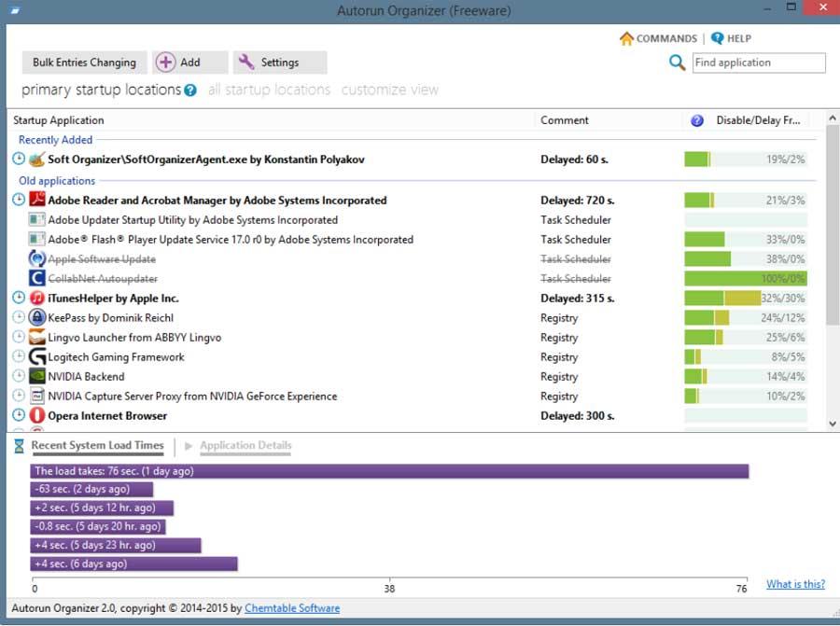The height and width of the screenshot is (626, 840).
Task: Click the startup list scroll up arrow
Action: point(833,118)
